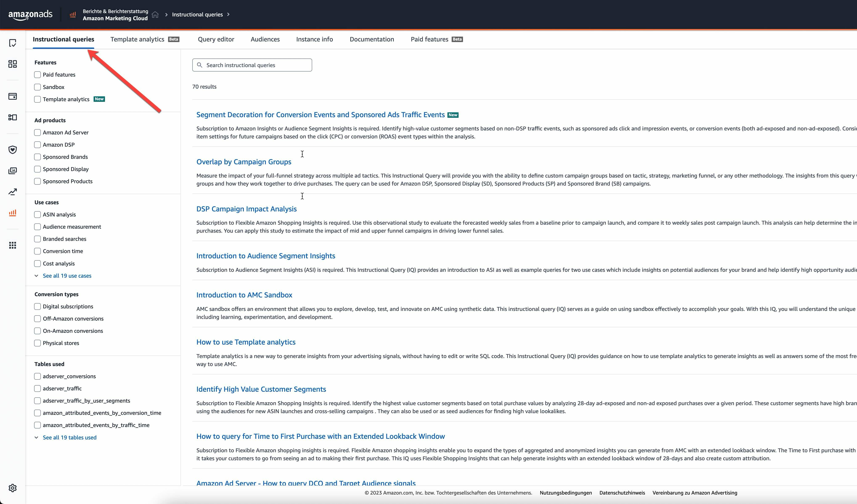Switch to Template analytics tab

point(137,40)
